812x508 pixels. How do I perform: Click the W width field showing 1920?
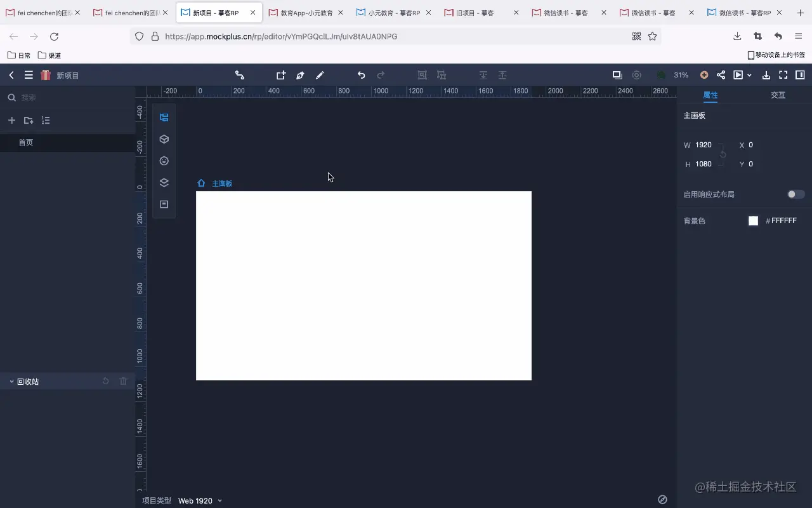(704, 145)
